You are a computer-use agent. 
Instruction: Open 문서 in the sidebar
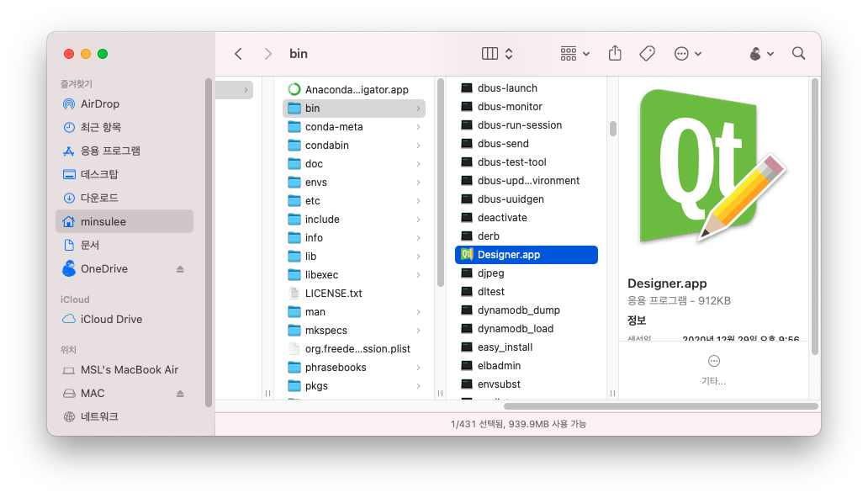[x=124, y=245]
